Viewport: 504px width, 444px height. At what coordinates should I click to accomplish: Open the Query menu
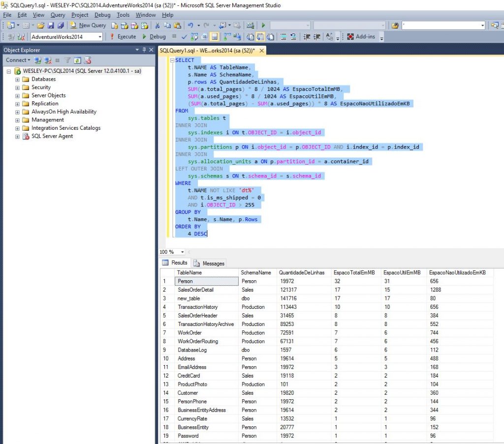pyautogui.click(x=58, y=15)
